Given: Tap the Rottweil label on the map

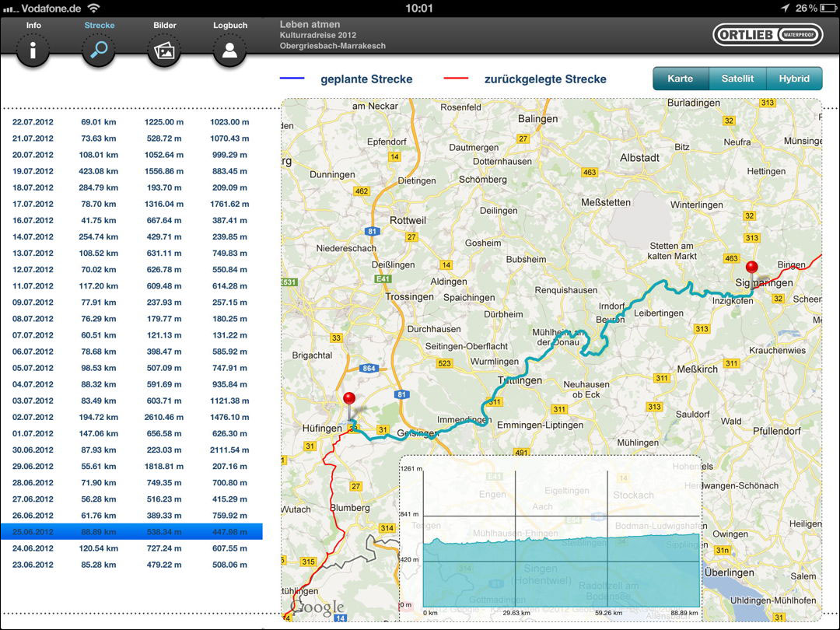Looking at the screenshot, I should [x=408, y=220].
